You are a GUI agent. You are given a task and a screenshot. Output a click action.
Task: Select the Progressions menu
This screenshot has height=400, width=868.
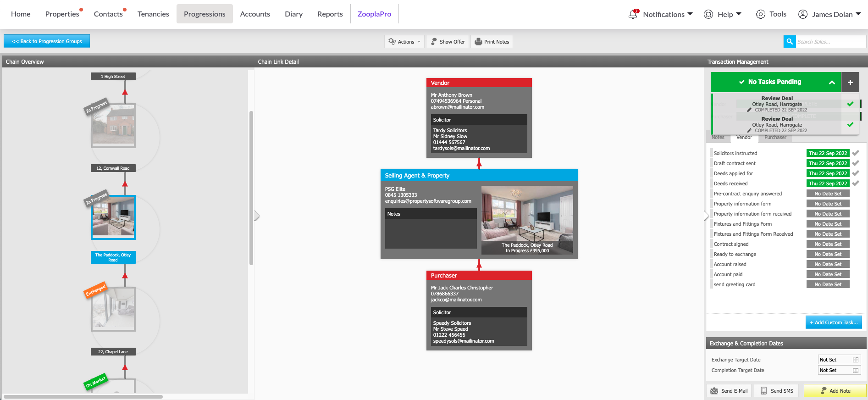click(x=205, y=14)
